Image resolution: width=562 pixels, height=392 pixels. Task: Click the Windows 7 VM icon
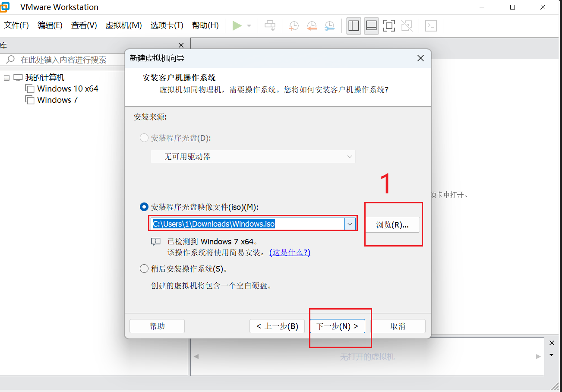tap(30, 100)
